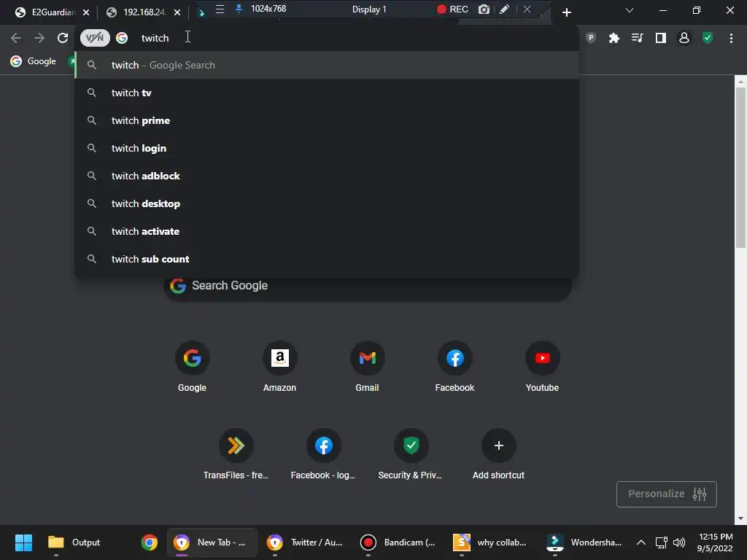Image resolution: width=747 pixels, height=560 pixels.
Task: Close the Bandicam recorder overlay bar
Action: [527, 9]
